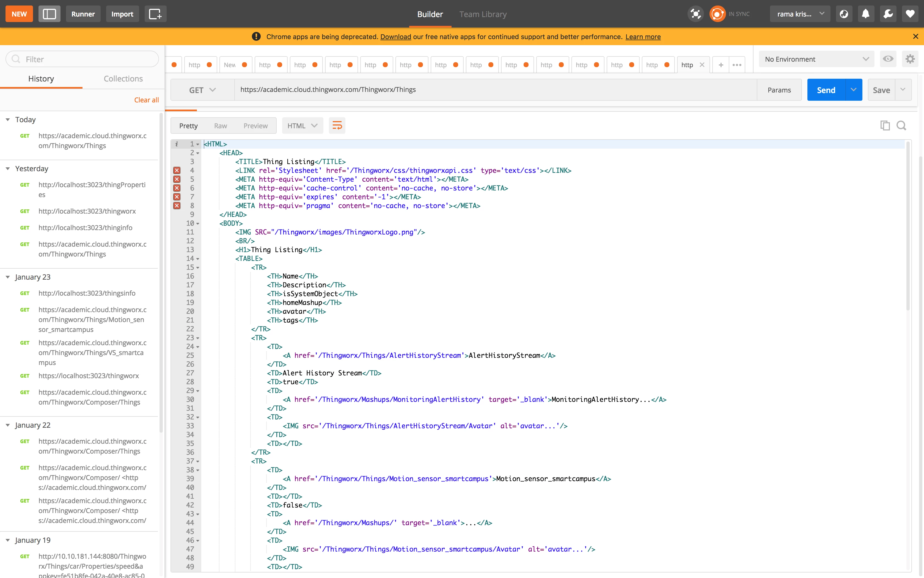
Task: Save the request
Action: 881,90
